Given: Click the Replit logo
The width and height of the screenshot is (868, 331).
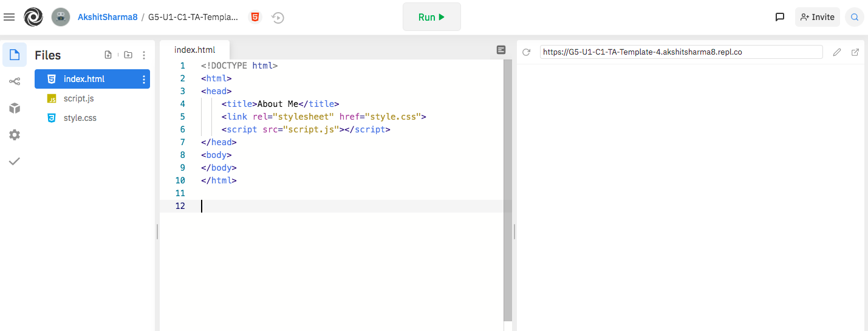Looking at the screenshot, I should pyautogui.click(x=33, y=17).
